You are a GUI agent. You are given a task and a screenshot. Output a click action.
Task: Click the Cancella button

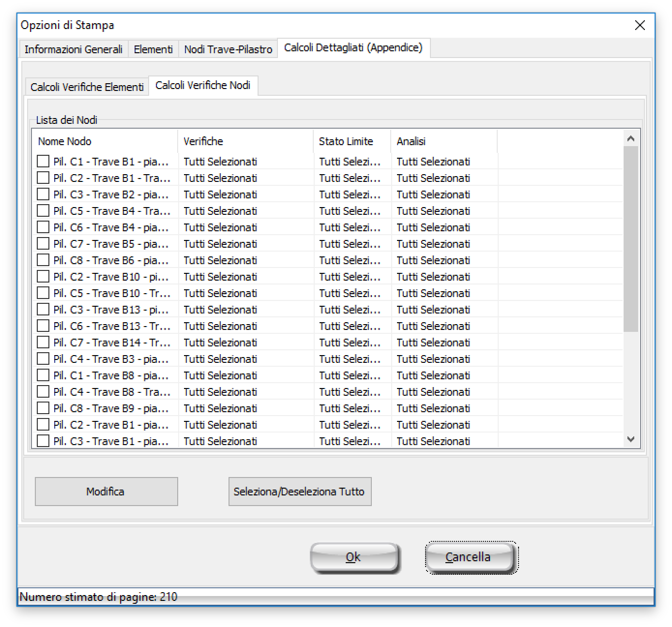469,557
